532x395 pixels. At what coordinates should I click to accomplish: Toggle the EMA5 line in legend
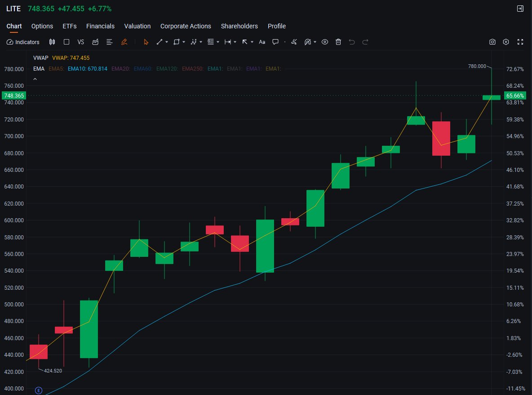[x=56, y=69]
